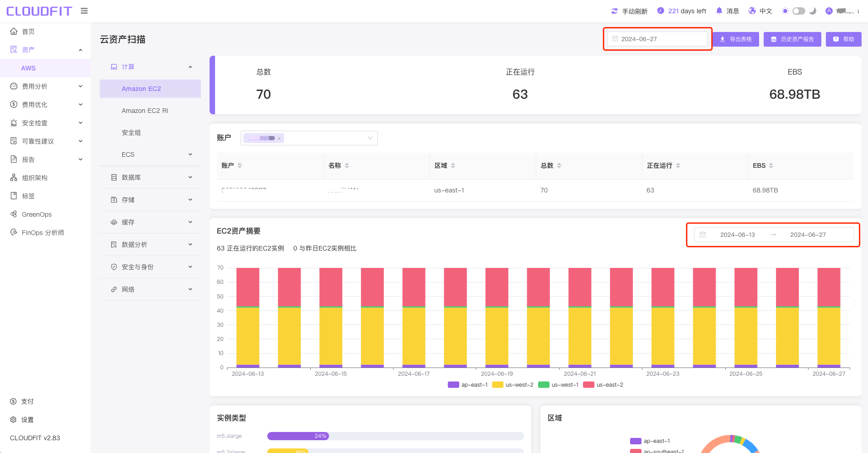Click chart range start date 2024-06-13

pos(738,234)
